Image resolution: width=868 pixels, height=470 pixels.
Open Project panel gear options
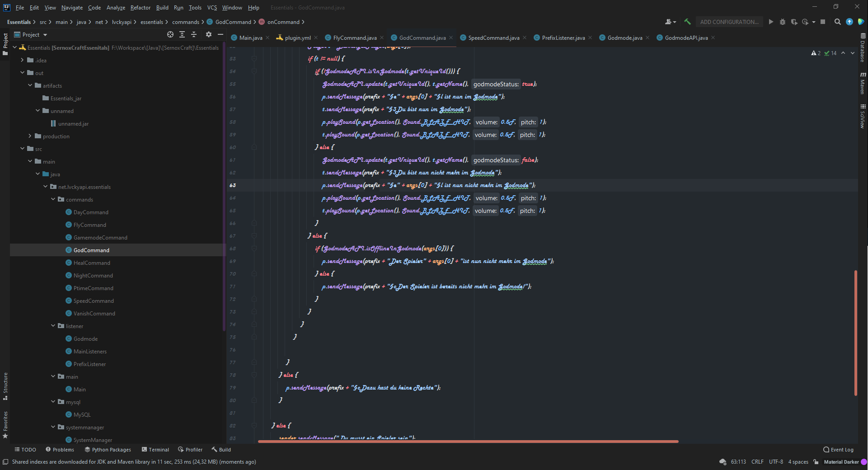click(x=208, y=34)
